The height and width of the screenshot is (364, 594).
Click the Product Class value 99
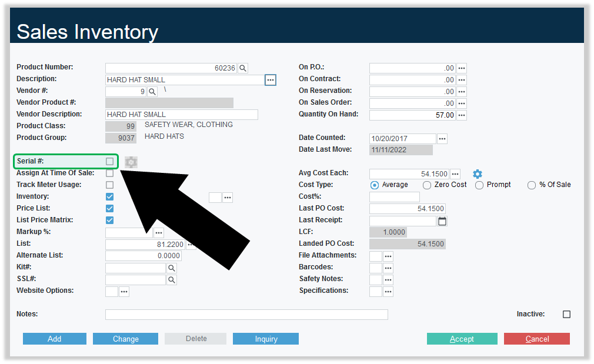coord(121,126)
